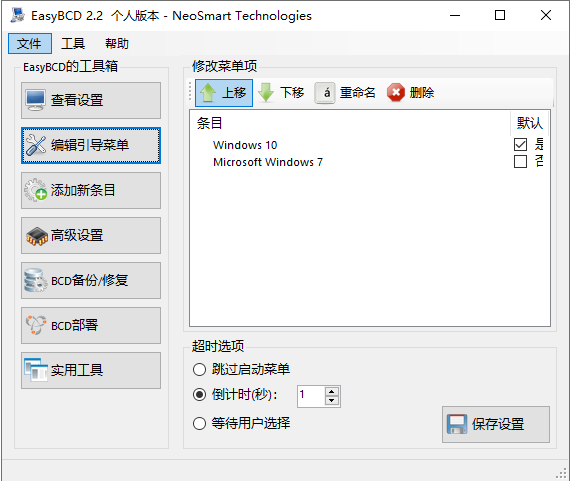Click the EasyBCD title bar app icon
Screen dimensions: 571x481
pos(17,15)
